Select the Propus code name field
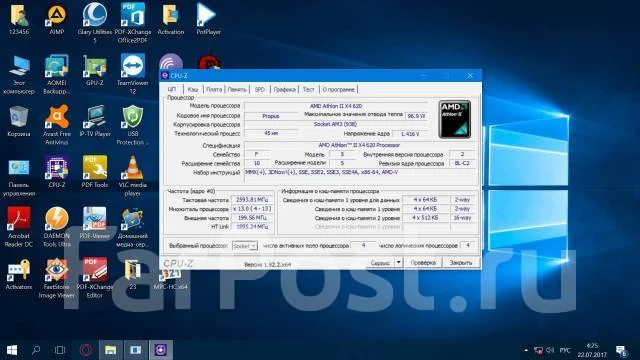Image resolution: width=640 pixels, height=360 pixels. coord(271,116)
